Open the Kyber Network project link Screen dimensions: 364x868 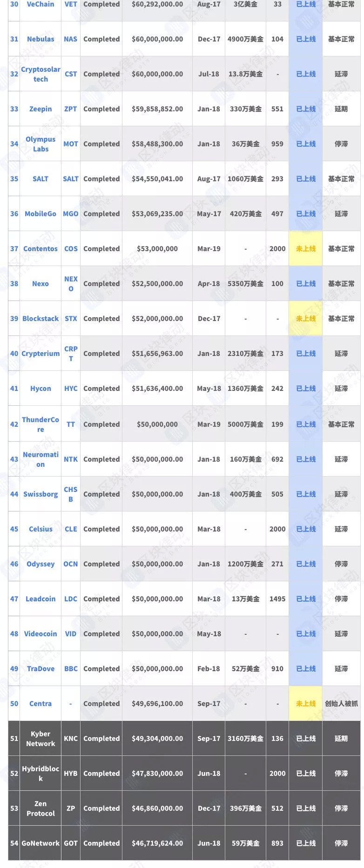pyautogui.click(x=40, y=739)
